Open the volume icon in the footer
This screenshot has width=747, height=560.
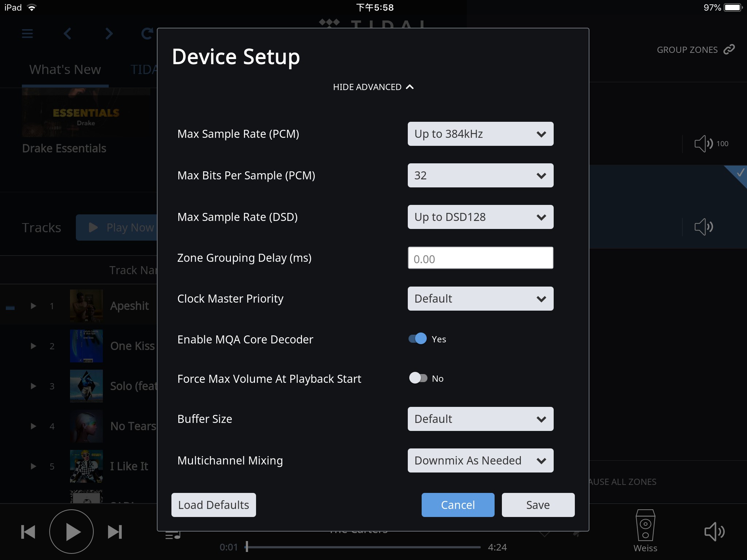coord(714,532)
